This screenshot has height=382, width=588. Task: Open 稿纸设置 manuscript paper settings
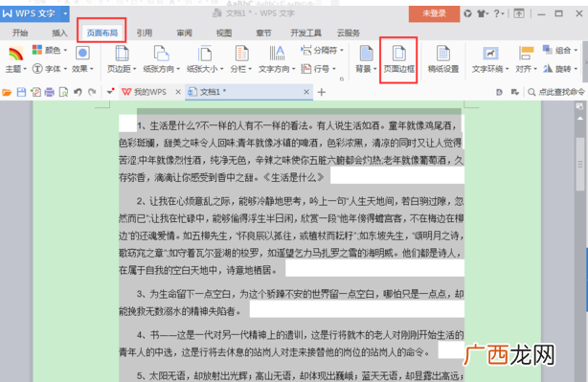click(443, 59)
